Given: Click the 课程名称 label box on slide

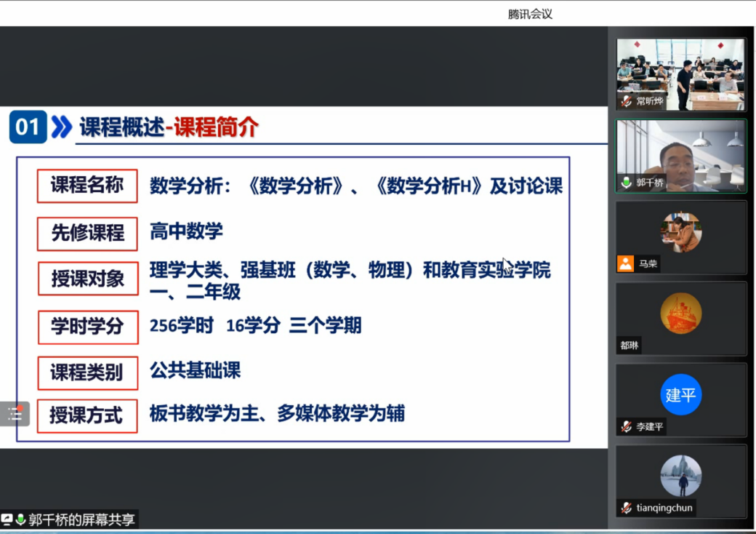Looking at the screenshot, I should [87, 186].
